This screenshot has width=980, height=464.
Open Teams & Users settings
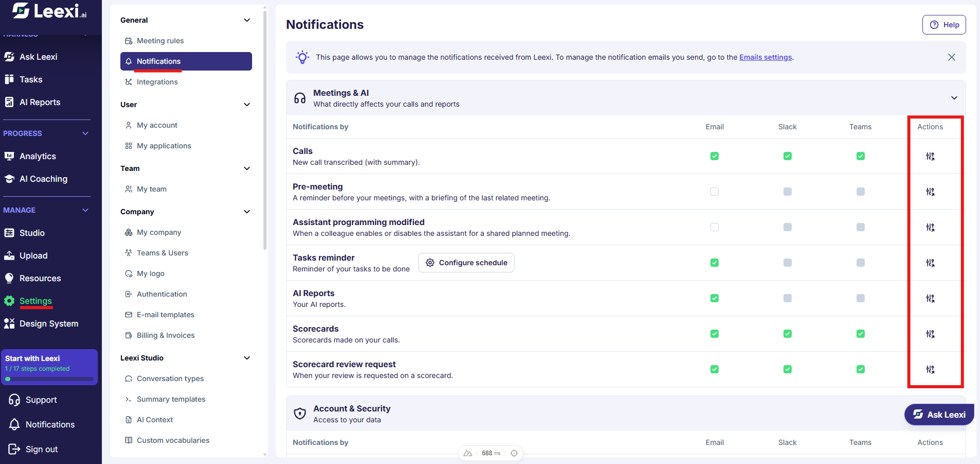coord(186,253)
